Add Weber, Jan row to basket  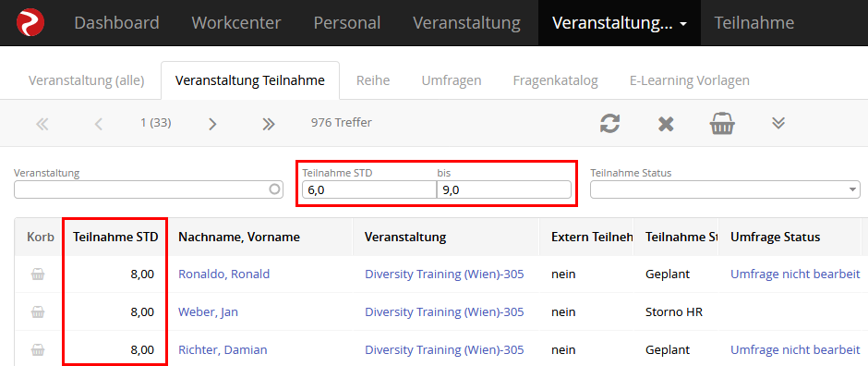38,312
